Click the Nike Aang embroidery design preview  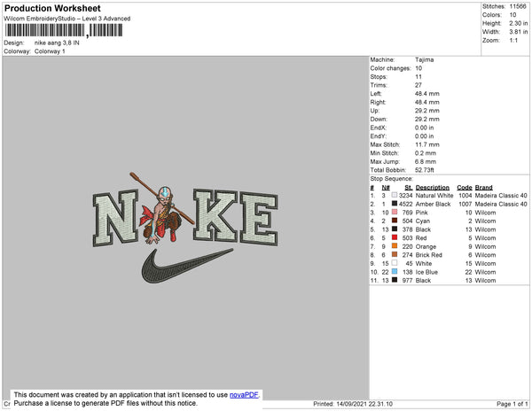coord(185,228)
